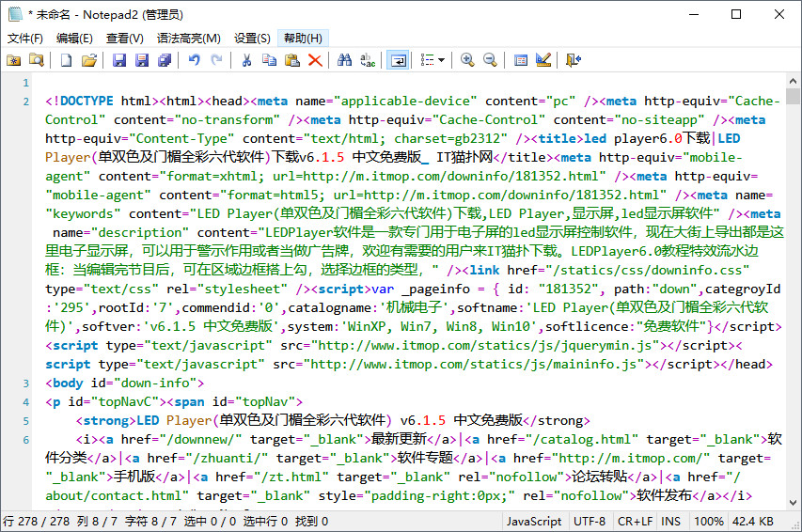Click the Zoom in magnifier icon
The image size is (802, 532).
467,60
